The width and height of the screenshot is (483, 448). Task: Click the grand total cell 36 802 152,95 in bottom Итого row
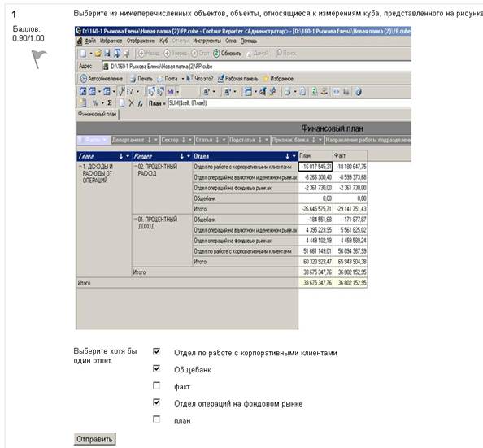tap(350, 283)
